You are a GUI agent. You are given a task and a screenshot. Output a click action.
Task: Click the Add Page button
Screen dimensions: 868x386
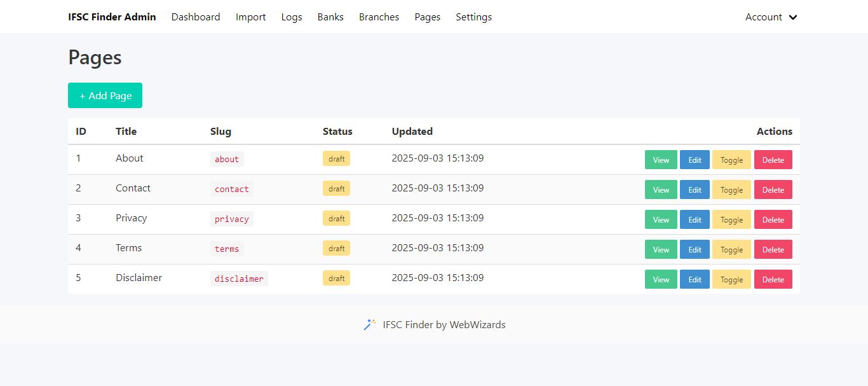[x=105, y=95]
